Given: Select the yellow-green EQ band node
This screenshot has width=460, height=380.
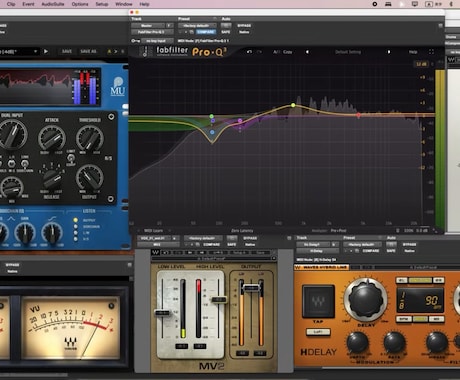Looking at the screenshot, I should (293, 105).
